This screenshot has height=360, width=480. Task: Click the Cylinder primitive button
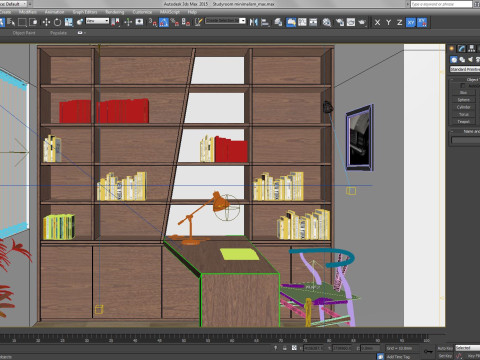click(464, 107)
